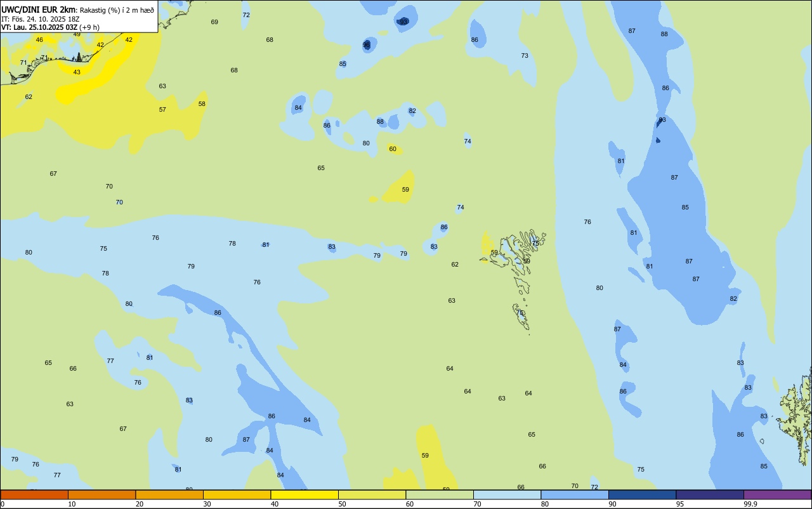Click map value 60 in small yellow patch
812x509 pixels.
coord(393,149)
